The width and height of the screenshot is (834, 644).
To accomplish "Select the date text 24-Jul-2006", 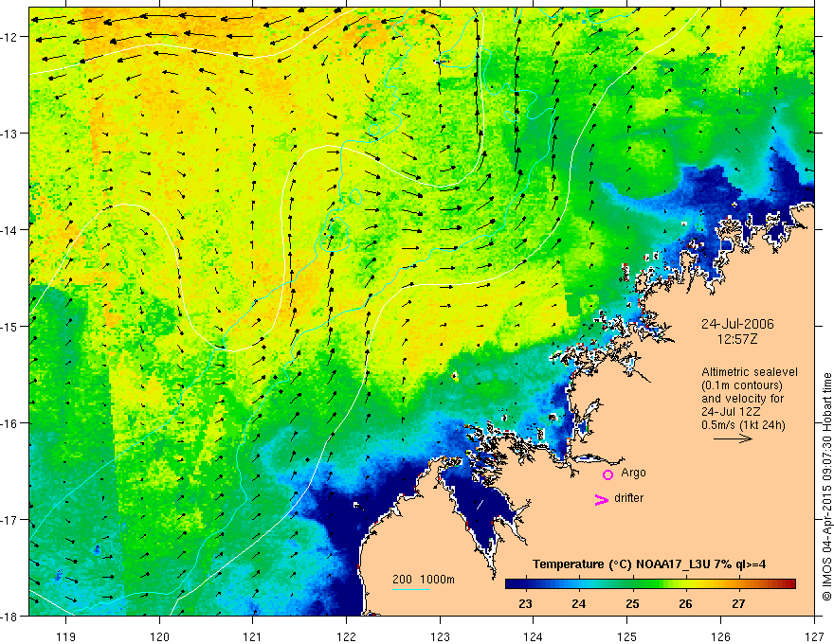I will [737, 324].
